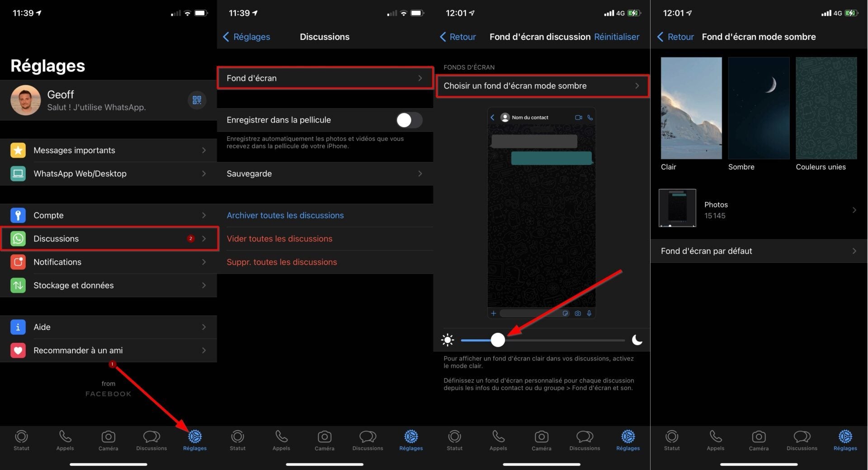Tap the red Notifications icon
868x470 pixels.
[x=18, y=262]
